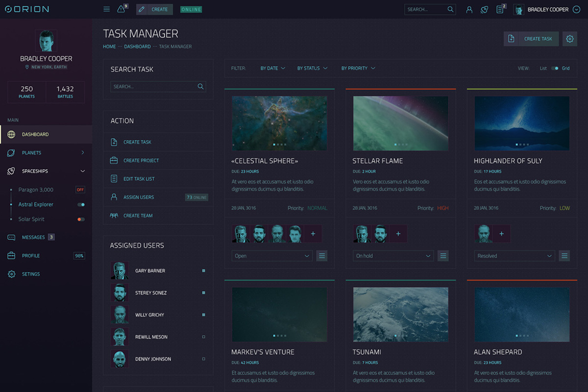Expand the Planets submenu chevron
This screenshot has height=392, width=588.
82,153
